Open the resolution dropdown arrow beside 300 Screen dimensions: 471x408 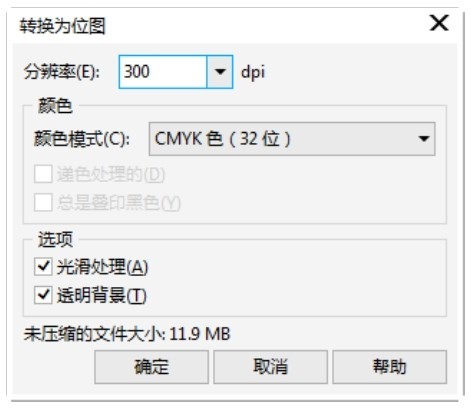click(220, 72)
